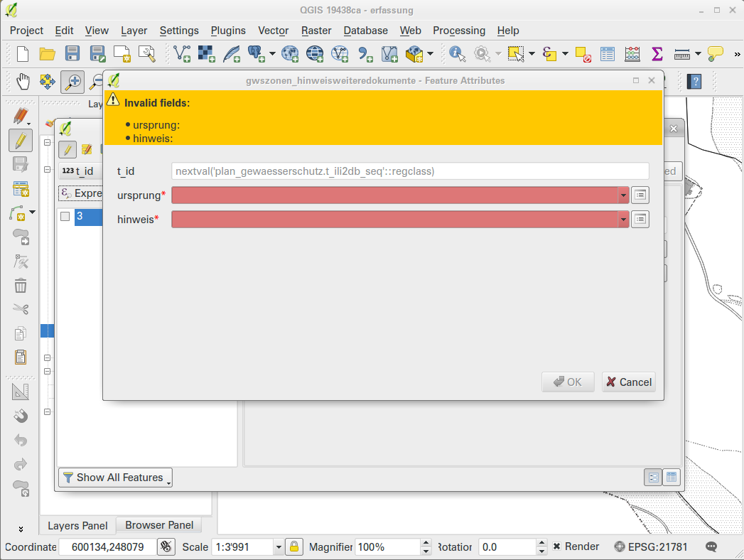Expand PostGIS layer dropdown arrow

click(x=272, y=53)
